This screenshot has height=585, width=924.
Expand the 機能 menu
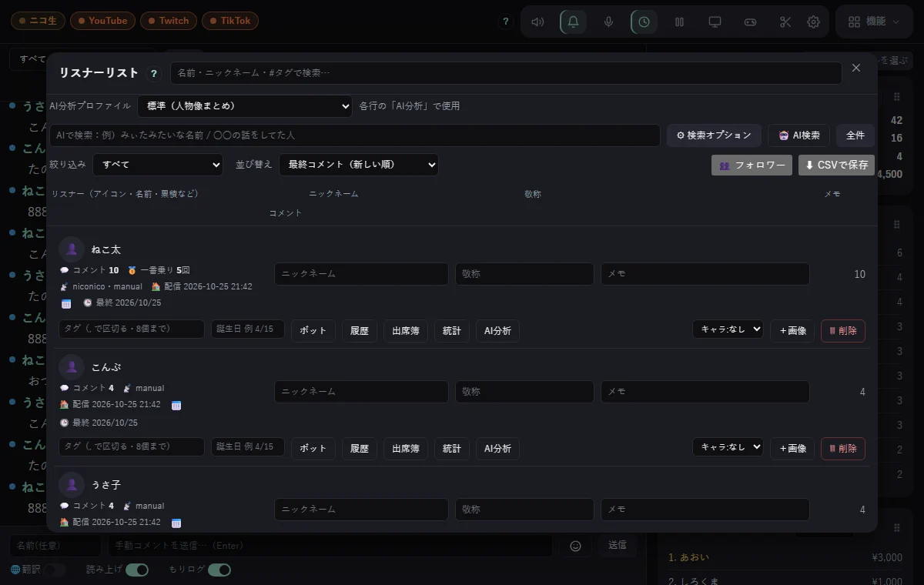pos(874,22)
